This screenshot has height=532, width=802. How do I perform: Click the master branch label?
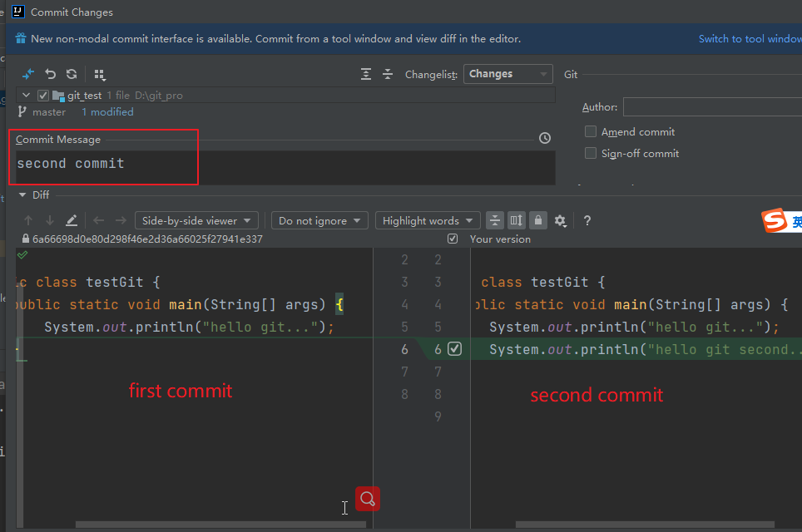[49, 112]
